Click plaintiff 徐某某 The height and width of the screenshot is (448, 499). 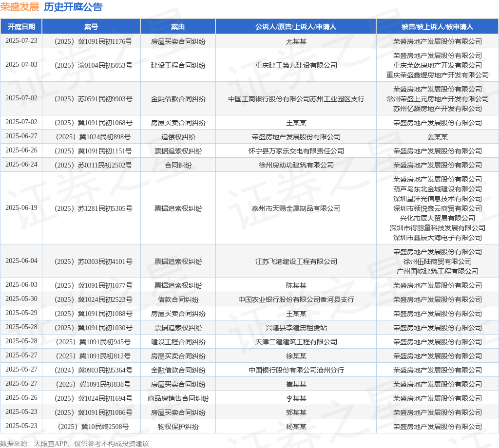click(296, 356)
